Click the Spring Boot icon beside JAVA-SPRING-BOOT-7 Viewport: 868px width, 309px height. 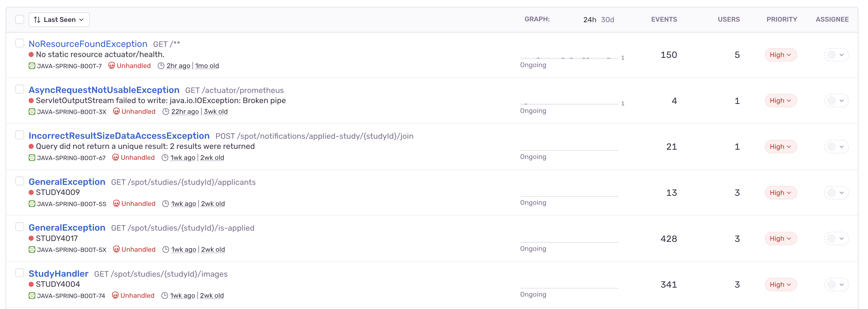(32, 66)
